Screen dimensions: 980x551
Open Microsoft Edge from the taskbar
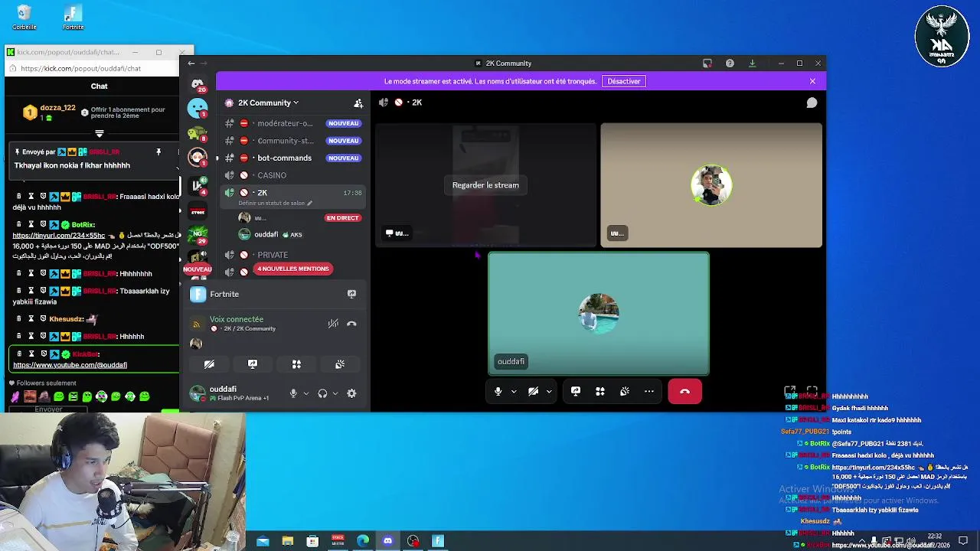363,541
